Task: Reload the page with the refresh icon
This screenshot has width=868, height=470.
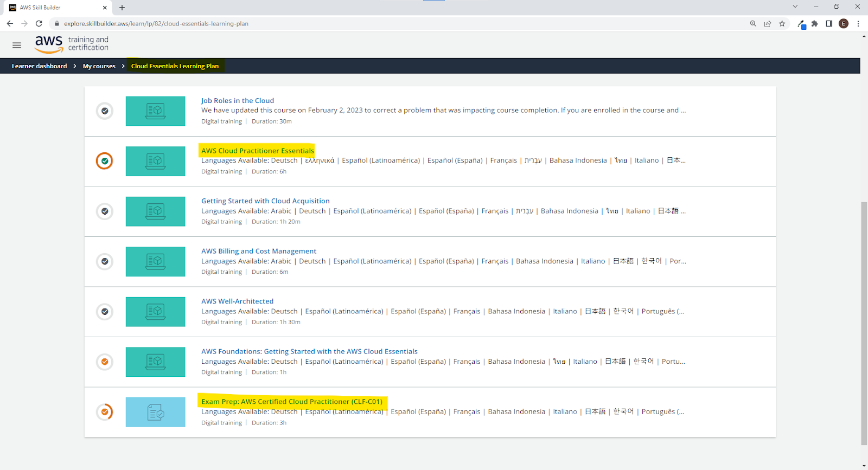Action: click(39, 23)
